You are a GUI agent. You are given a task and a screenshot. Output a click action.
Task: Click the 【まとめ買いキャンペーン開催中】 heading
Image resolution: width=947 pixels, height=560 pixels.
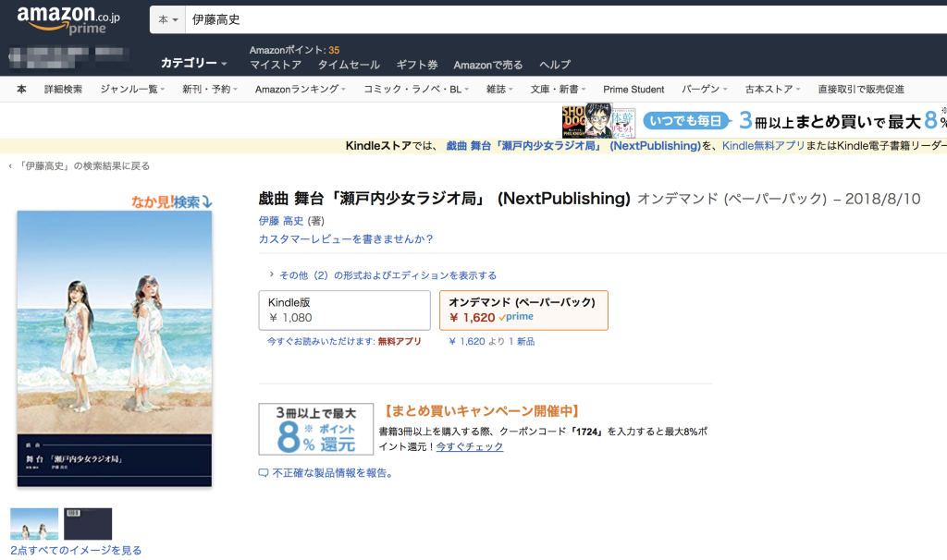click(x=482, y=411)
